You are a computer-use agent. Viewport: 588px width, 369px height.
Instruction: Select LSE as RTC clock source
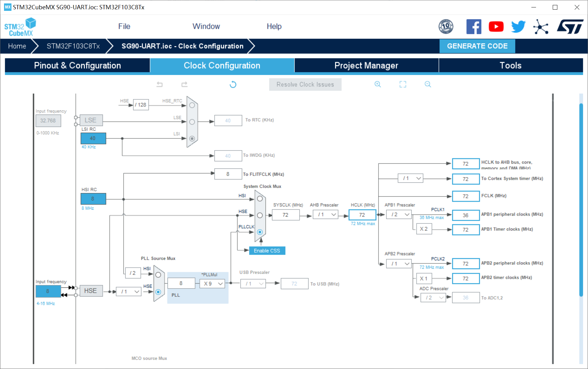pyautogui.click(x=192, y=122)
